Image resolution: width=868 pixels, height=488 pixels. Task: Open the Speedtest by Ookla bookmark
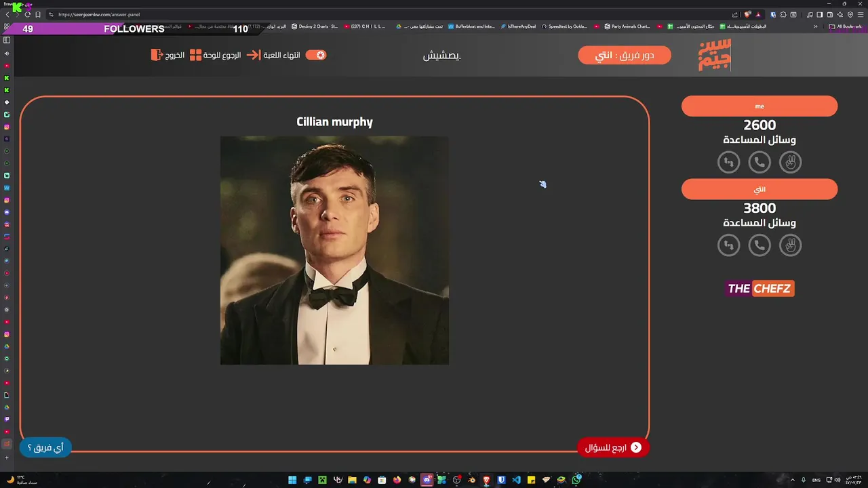[564, 26]
